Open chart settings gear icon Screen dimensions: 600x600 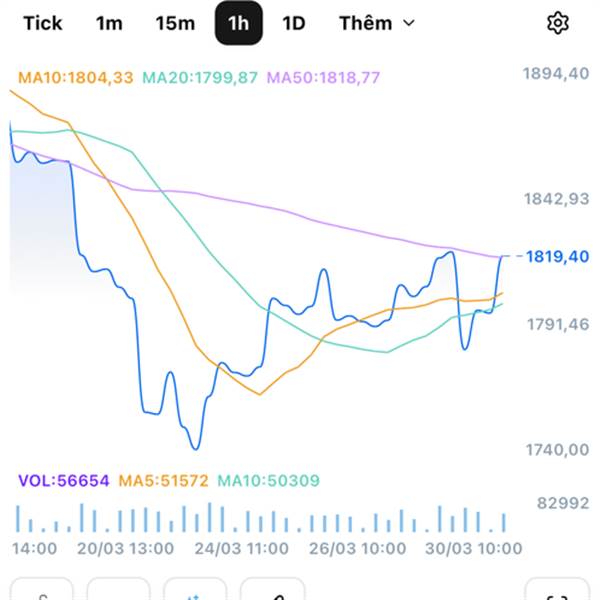click(x=557, y=23)
